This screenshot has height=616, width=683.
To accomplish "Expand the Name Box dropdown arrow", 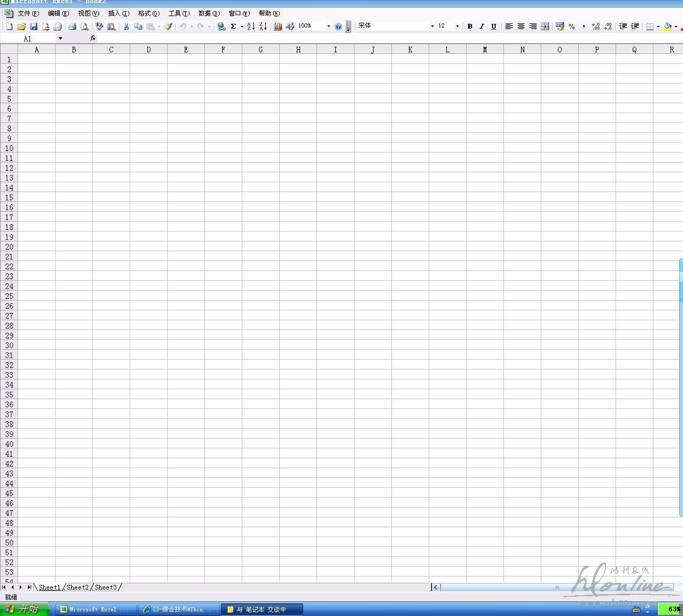I will click(x=60, y=38).
